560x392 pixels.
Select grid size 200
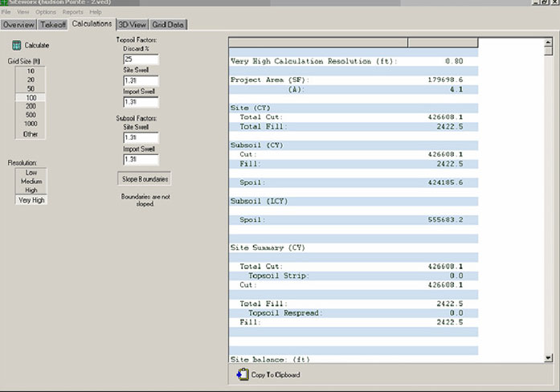tap(31, 106)
